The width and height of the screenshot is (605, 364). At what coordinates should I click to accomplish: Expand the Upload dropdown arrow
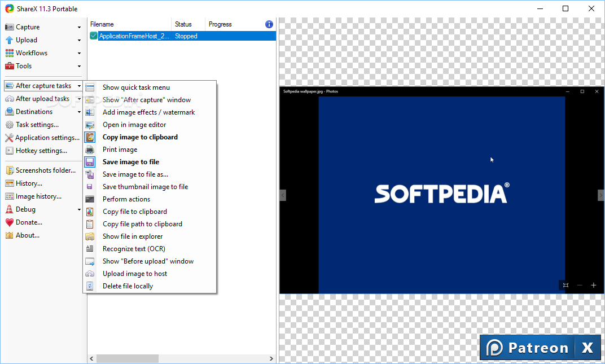(x=79, y=40)
